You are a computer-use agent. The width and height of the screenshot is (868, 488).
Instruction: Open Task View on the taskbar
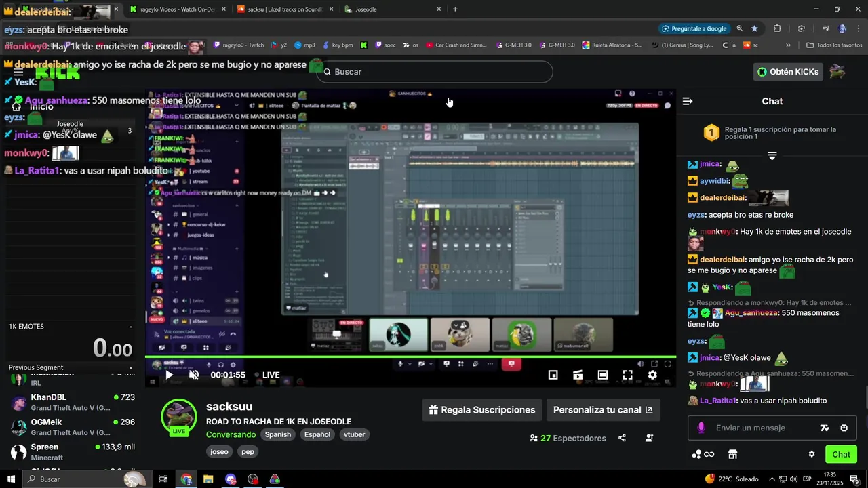tap(163, 479)
